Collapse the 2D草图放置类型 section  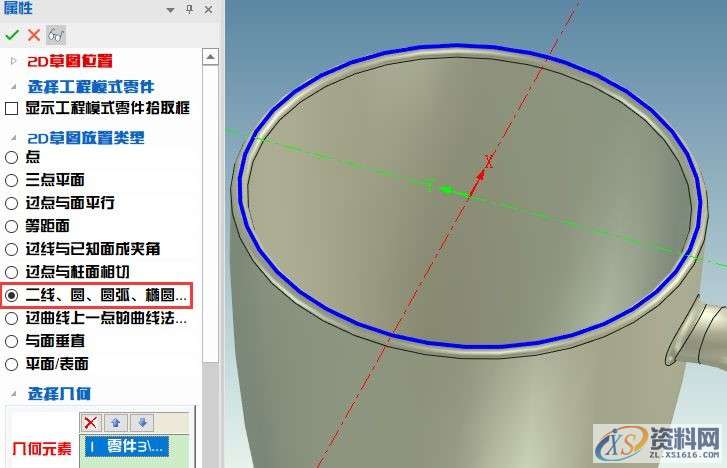pos(13,138)
